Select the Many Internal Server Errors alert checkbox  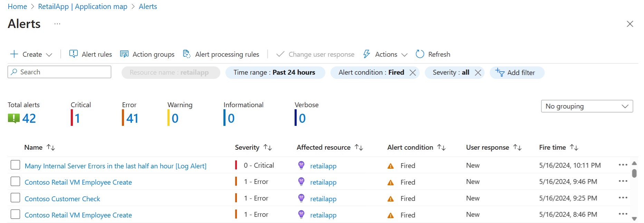[15, 165]
